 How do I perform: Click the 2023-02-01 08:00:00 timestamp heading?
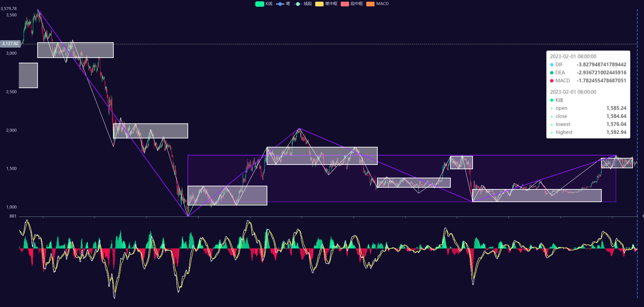click(574, 56)
